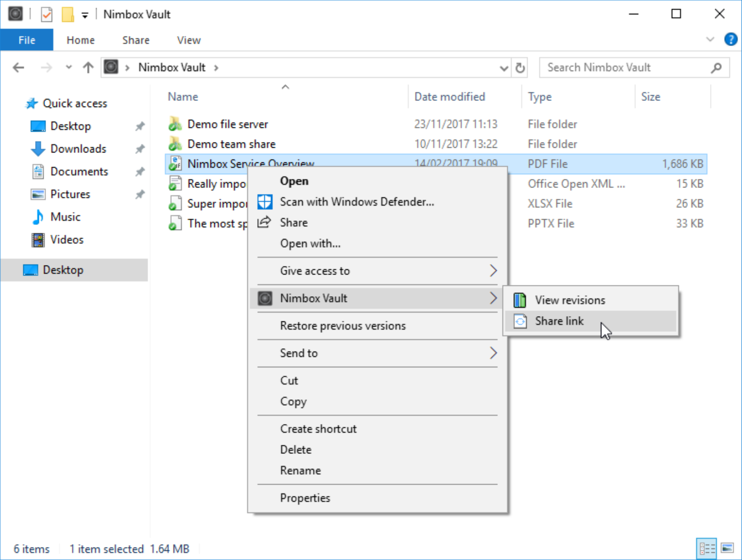Click the pin icon beside Pictures
742x560 pixels.
[x=139, y=194]
